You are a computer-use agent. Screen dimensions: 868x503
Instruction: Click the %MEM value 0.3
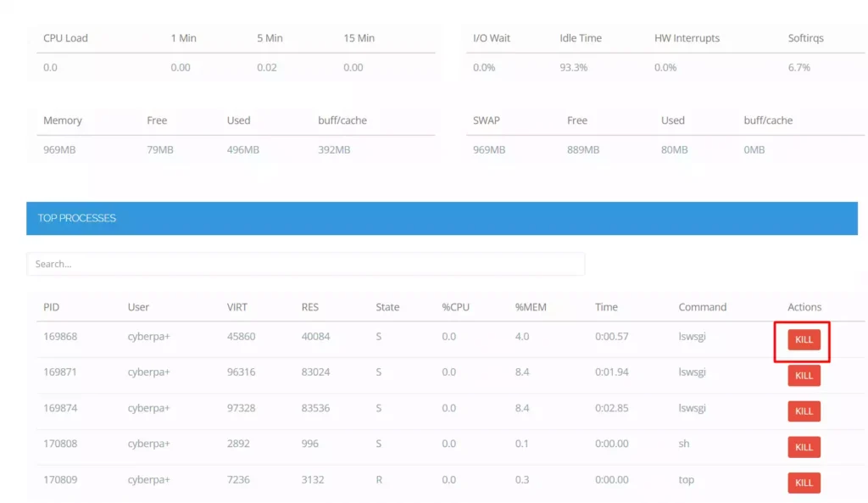point(522,479)
